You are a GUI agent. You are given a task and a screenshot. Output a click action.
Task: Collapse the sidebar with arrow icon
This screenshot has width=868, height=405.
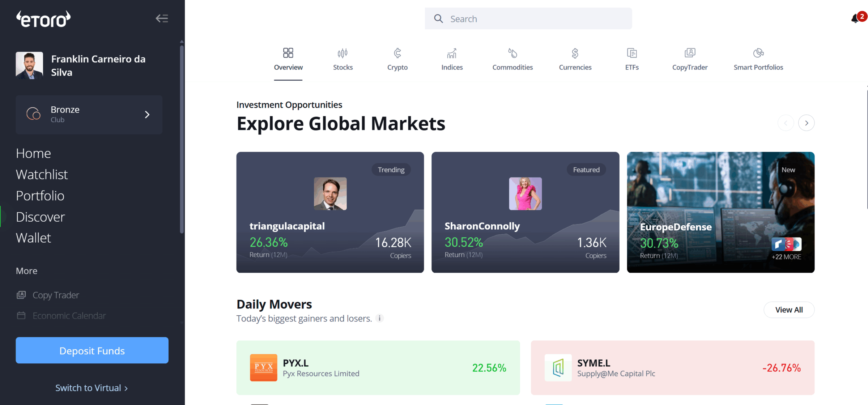tap(162, 18)
